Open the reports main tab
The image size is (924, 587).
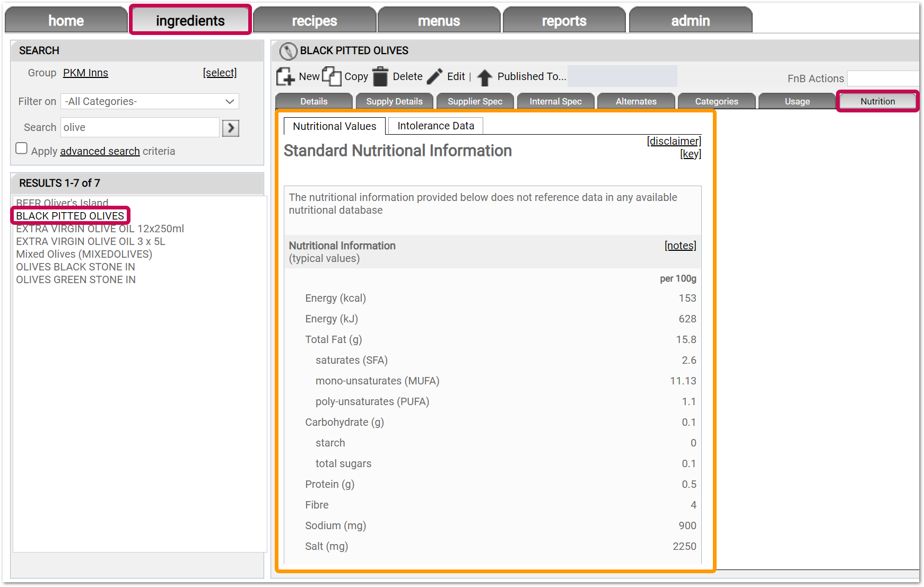(x=564, y=20)
